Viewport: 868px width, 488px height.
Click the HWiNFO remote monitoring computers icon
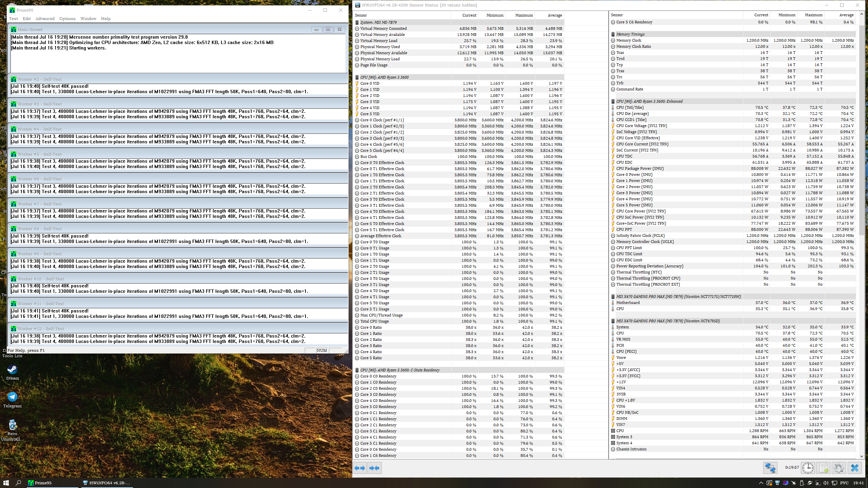[x=770, y=468]
